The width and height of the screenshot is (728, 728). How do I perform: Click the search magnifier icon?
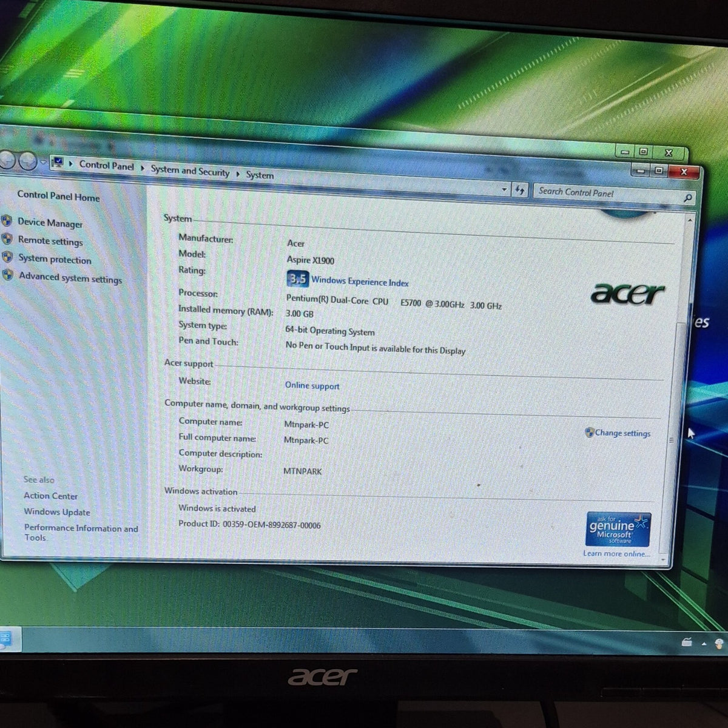[x=687, y=198]
